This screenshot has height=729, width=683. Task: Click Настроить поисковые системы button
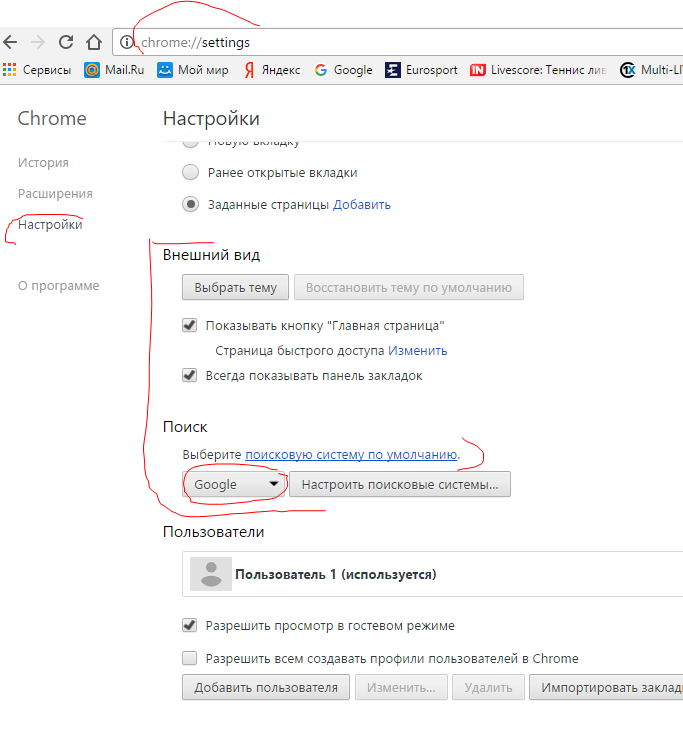[400, 484]
